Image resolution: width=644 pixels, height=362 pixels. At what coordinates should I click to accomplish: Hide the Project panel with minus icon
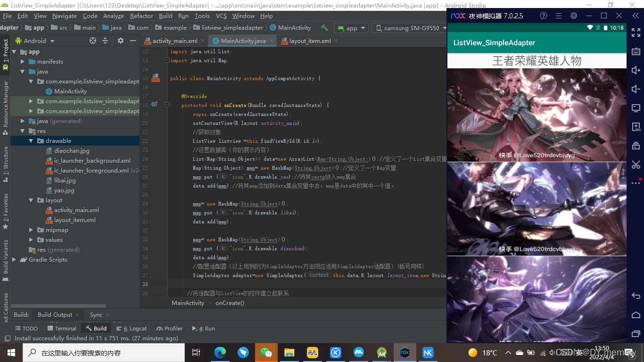(x=132, y=41)
